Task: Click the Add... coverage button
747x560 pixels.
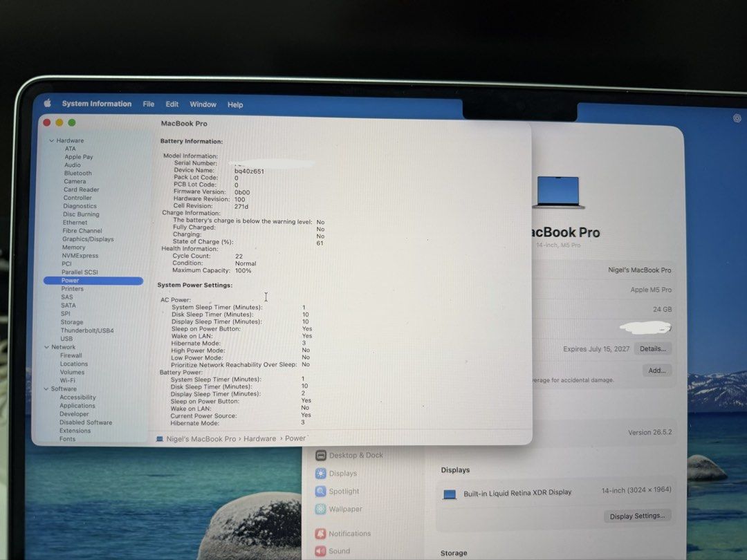Action: [x=657, y=371]
